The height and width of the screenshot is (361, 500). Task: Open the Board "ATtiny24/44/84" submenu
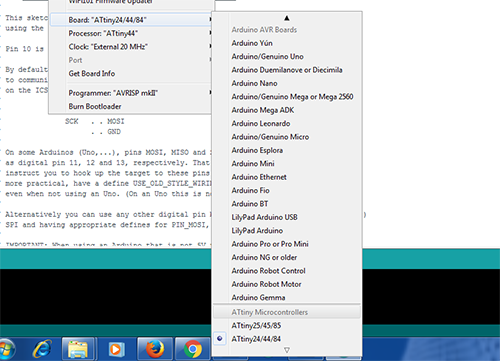(131, 20)
